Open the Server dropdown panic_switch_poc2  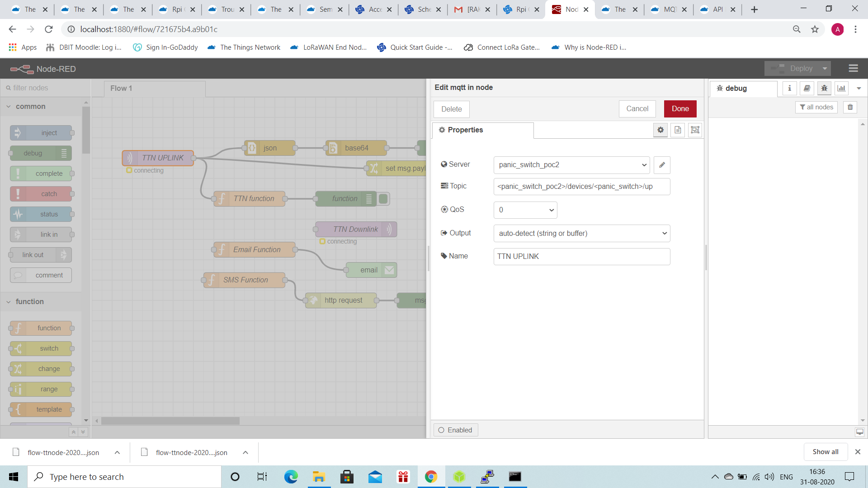click(x=571, y=165)
